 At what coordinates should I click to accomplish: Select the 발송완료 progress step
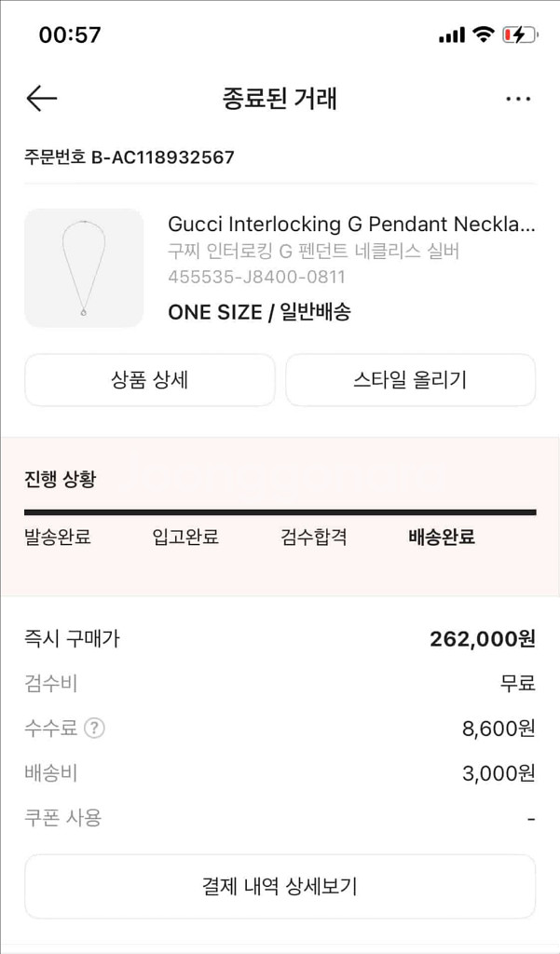click(x=58, y=538)
